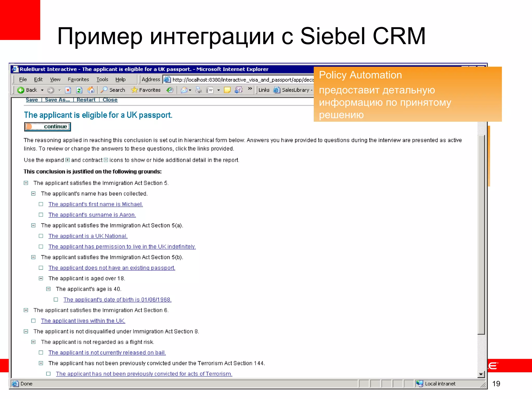This screenshot has width=532, height=399.
Task: Open the Favorites menu
Action: point(78,79)
